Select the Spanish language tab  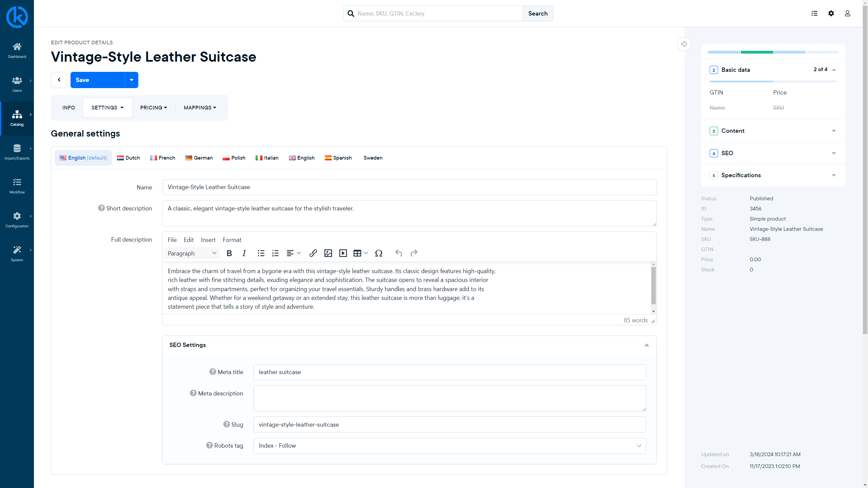pyautogui.click(x=338, y=158)
